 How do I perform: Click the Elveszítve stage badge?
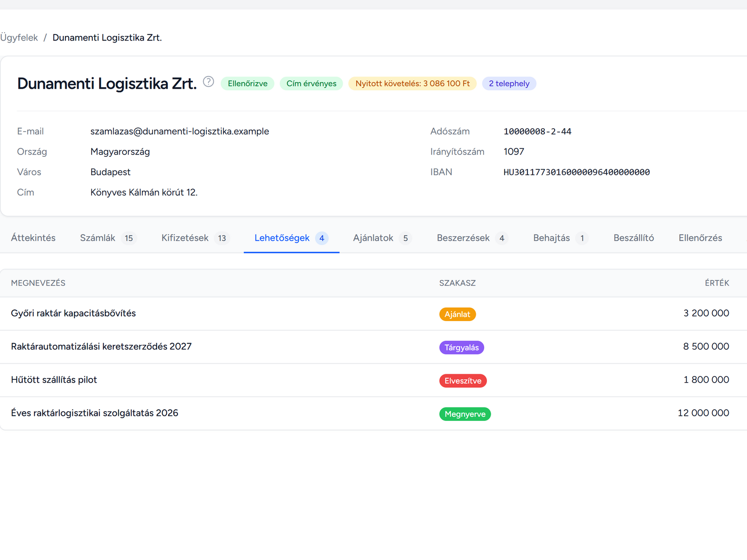click(x=463, y=381)
